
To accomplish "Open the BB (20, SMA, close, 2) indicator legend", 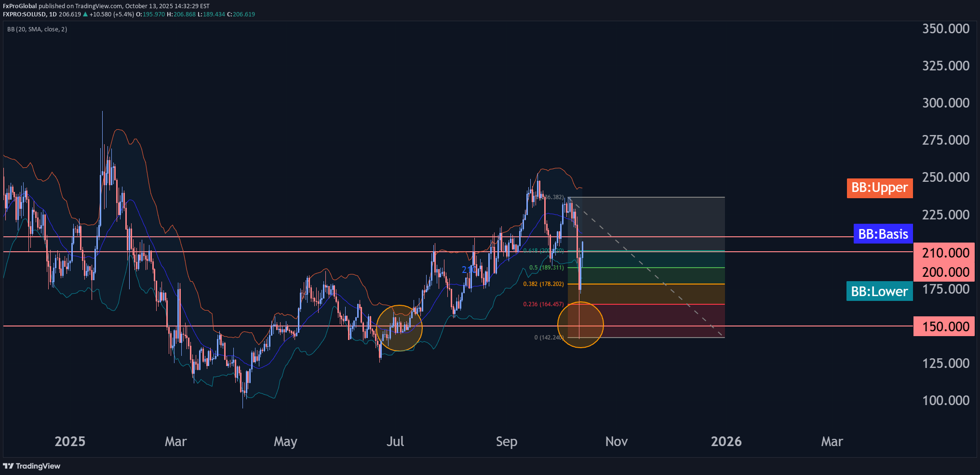I will click(37, 29).
